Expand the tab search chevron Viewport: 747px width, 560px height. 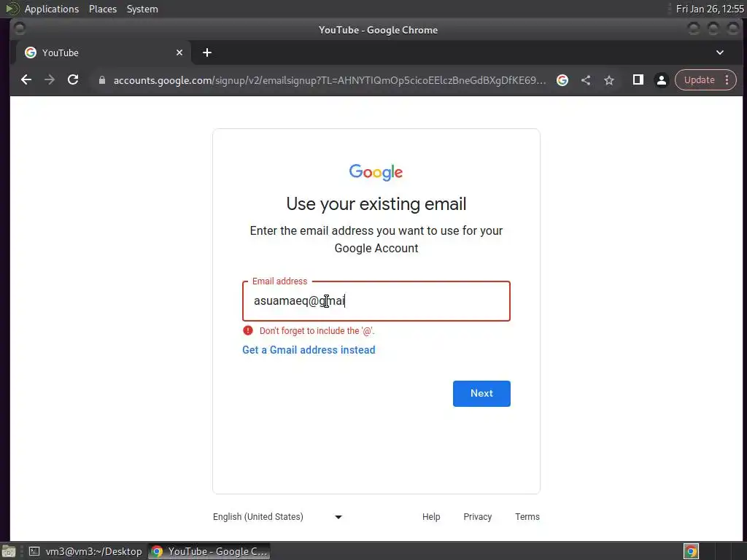720,52
